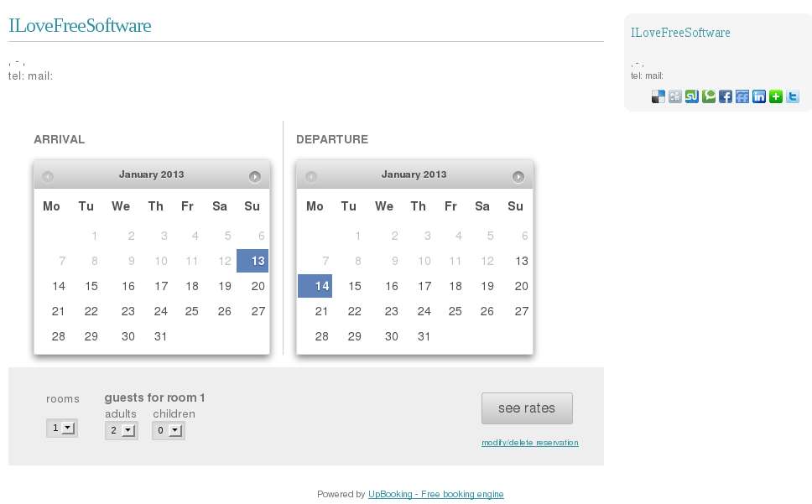Share on Delicious bookmark icon
This screenshot has width=812, height=504.
tap(658, 96)
